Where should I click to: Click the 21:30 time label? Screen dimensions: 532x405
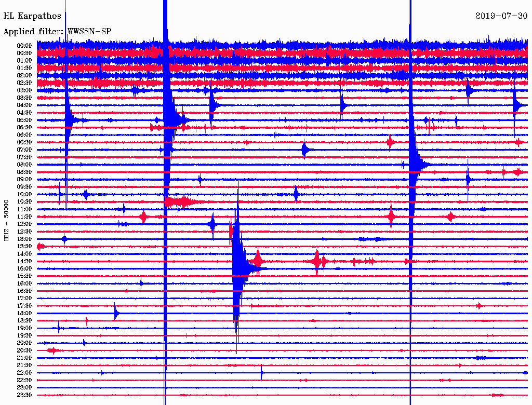(24, 366)
